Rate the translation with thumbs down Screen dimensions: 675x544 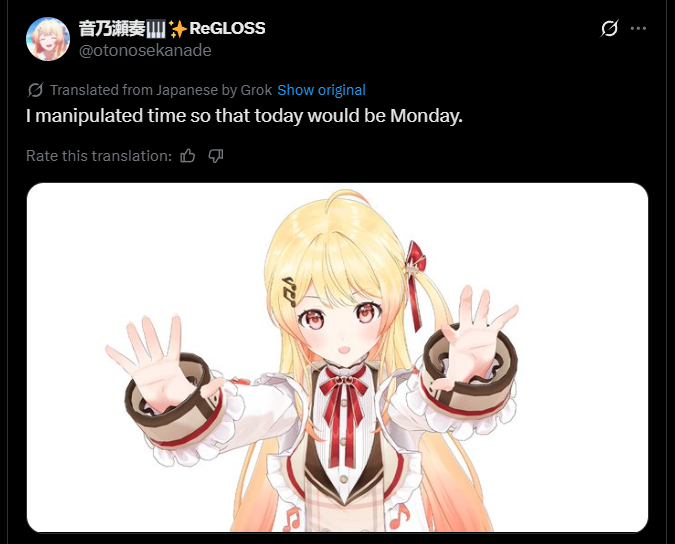[x=216, y=156]
